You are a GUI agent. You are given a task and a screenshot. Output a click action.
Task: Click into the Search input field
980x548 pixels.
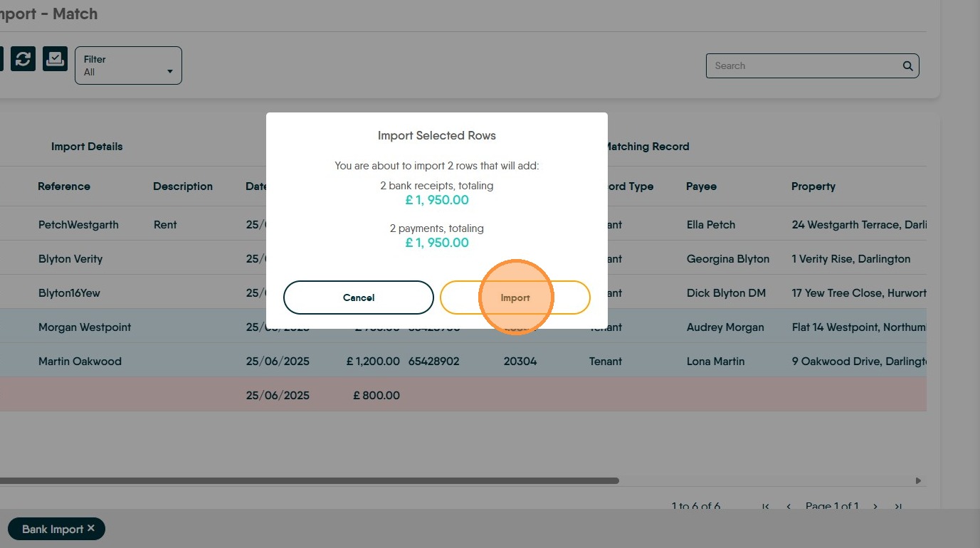point(804,66)
